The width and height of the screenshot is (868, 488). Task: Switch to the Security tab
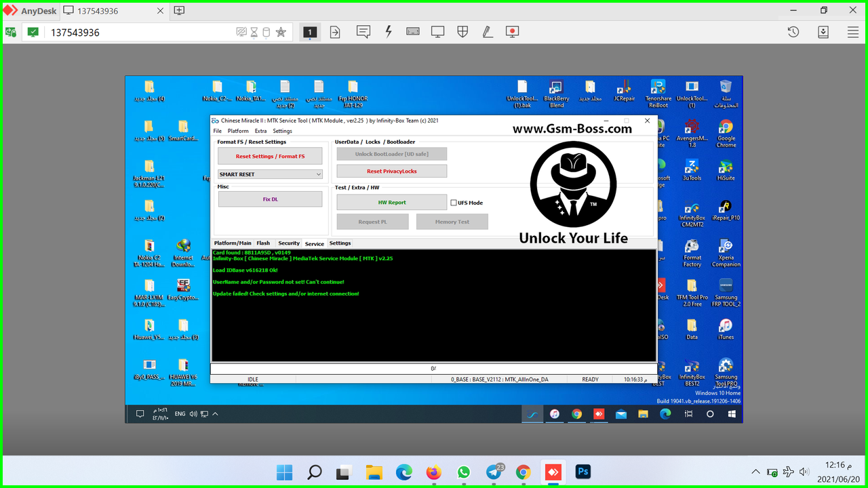(289, 243)
